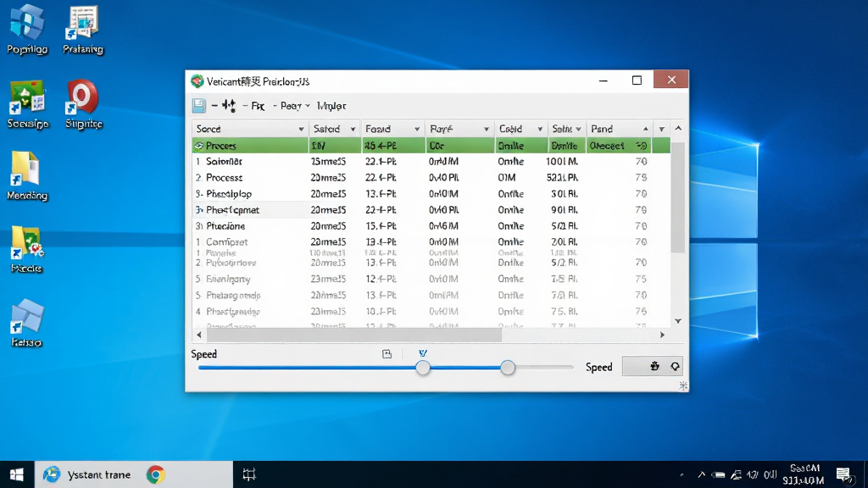Select the "Comfipset" row
Viewport: 868px width, 488px height.
[431, 241]
